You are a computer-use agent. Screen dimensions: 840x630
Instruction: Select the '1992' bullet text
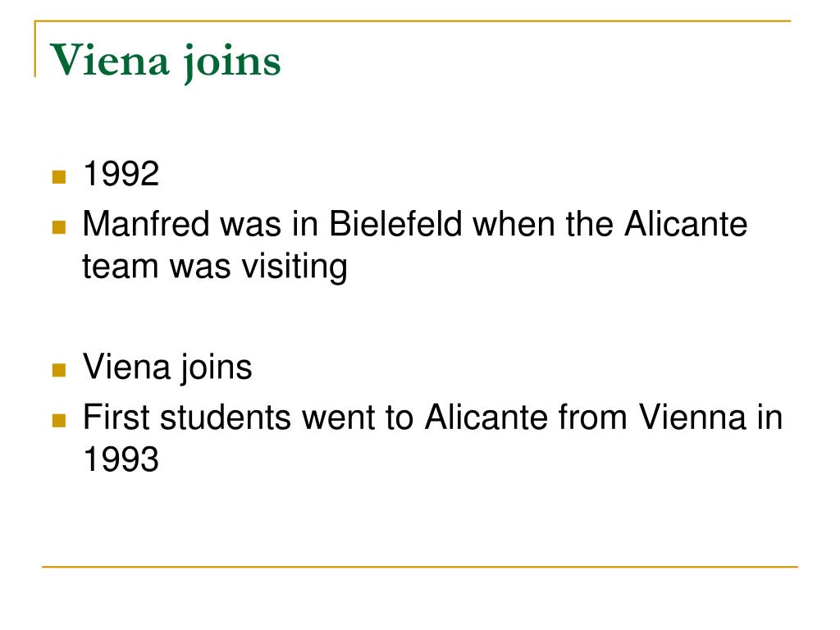(121, 174)
